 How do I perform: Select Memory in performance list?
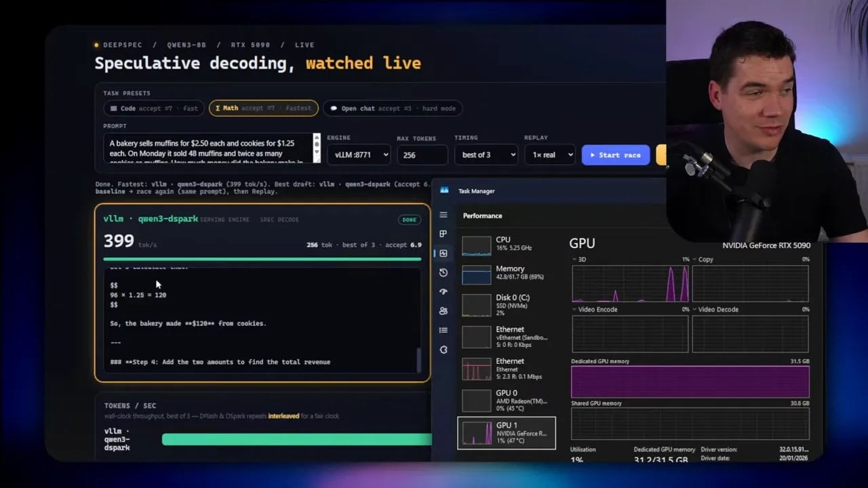tap(507, 274)
